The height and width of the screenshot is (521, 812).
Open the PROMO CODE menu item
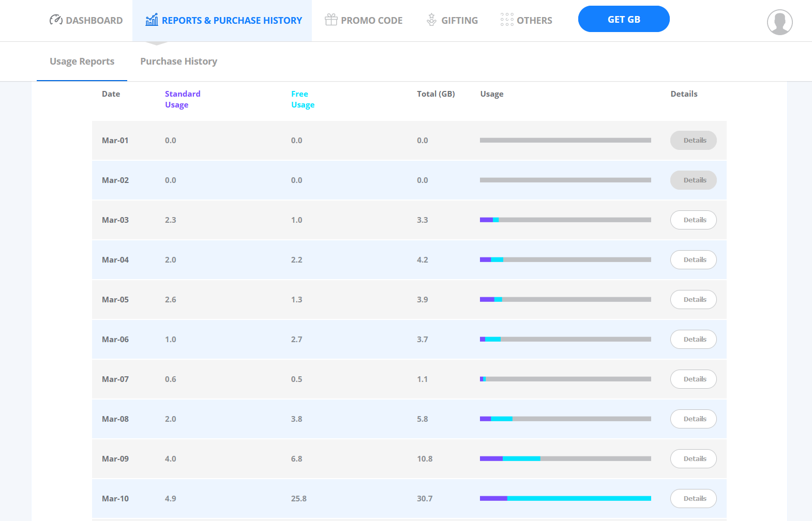(x=364, y=20)
